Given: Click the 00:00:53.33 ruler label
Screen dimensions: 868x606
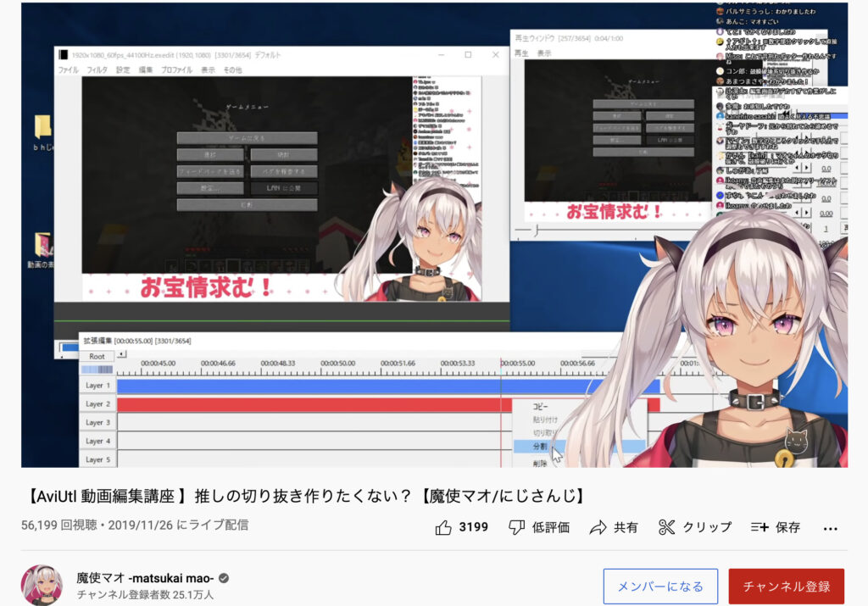Looking at the screenshot, I should point(458,363).
